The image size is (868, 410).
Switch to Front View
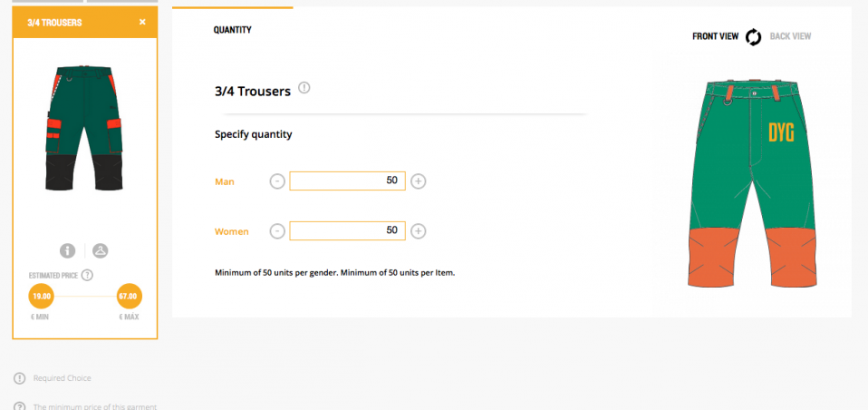[x=715, y=37]
